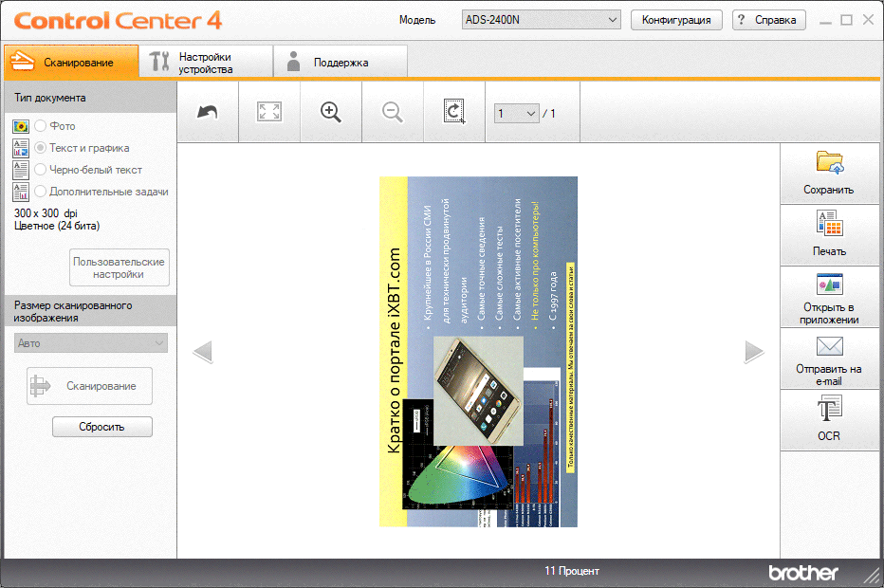This screenshot has height=588, width=884.
Task: Switch to the Настройки устройства tab
Action: (x=206, y=62)
